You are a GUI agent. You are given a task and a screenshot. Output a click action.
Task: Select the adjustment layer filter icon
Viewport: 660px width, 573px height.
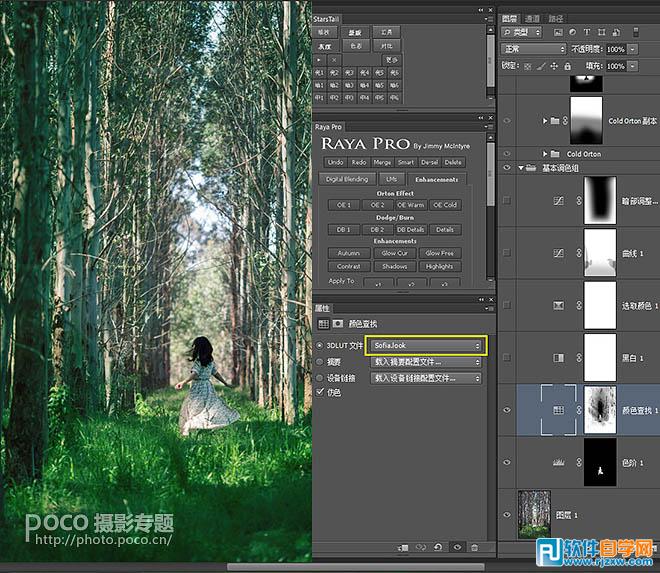572,32
